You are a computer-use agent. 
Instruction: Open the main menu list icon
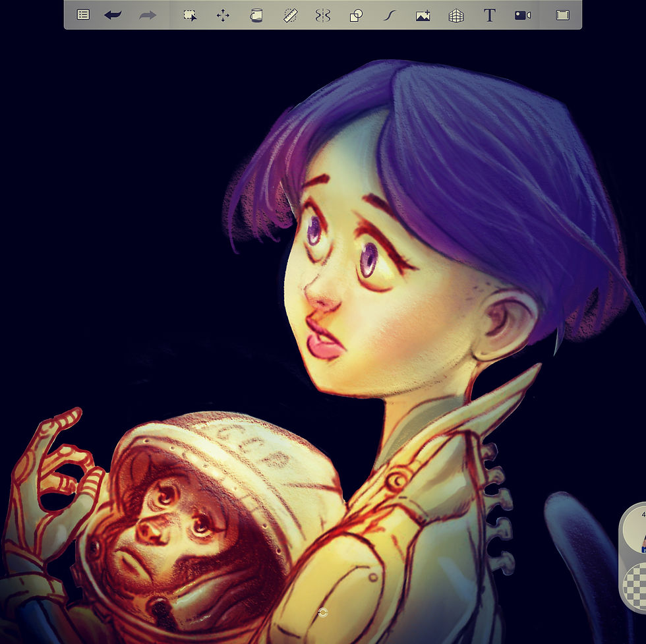pos(83,15)
